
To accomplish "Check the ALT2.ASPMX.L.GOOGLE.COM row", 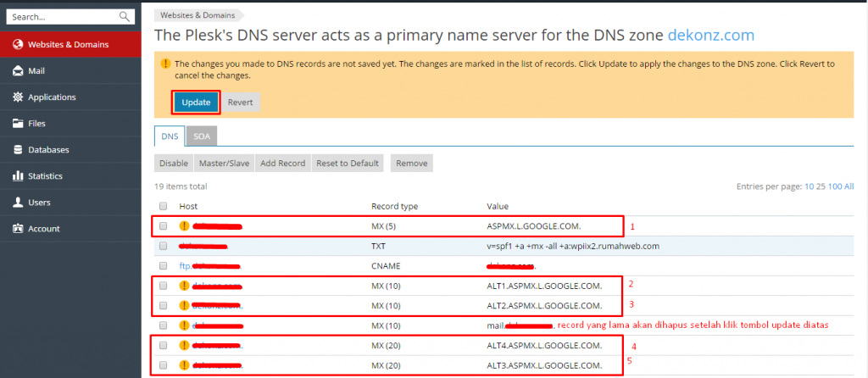I will coord(163,305).
